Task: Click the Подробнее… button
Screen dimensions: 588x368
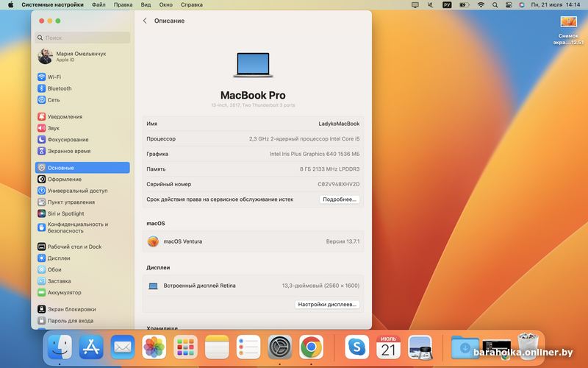Action: point(340,199)
